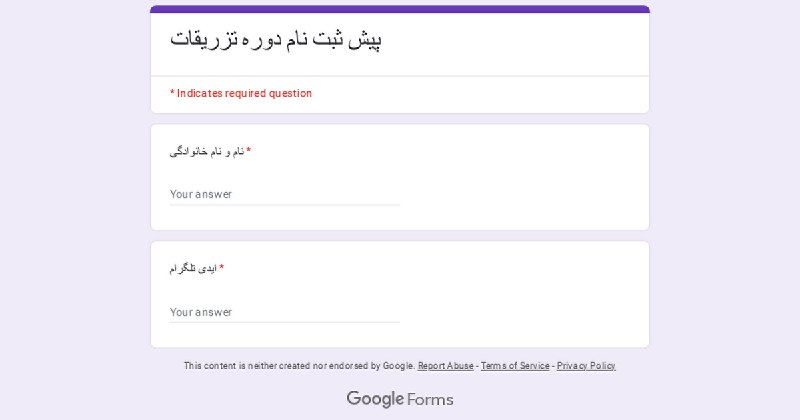Open the Privacy Policy link
Image resolution: width=800 pixels, height=420 pixels.
coord(586,366)
